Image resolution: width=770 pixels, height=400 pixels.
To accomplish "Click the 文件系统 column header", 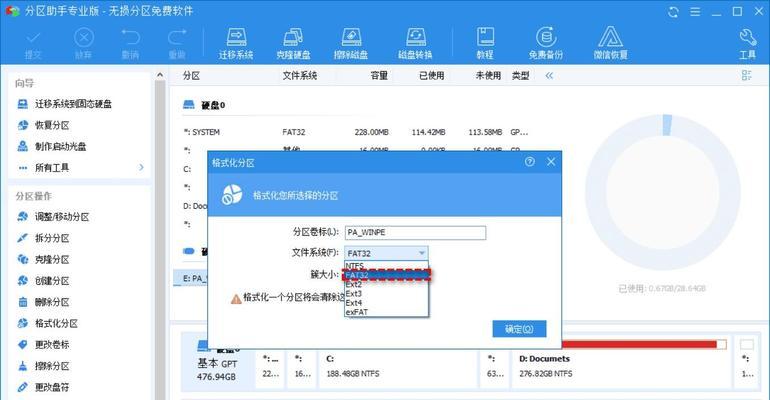I will click(x=300, y=76).
